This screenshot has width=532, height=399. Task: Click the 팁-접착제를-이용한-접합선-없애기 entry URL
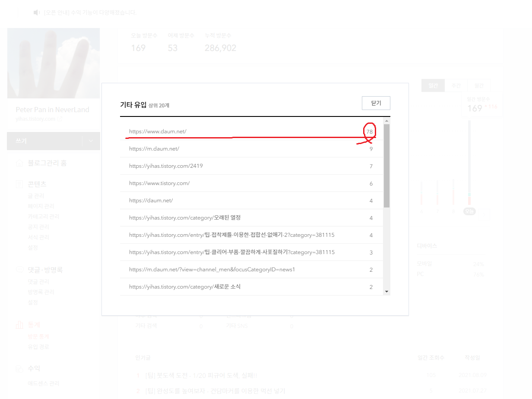point(231,235)
